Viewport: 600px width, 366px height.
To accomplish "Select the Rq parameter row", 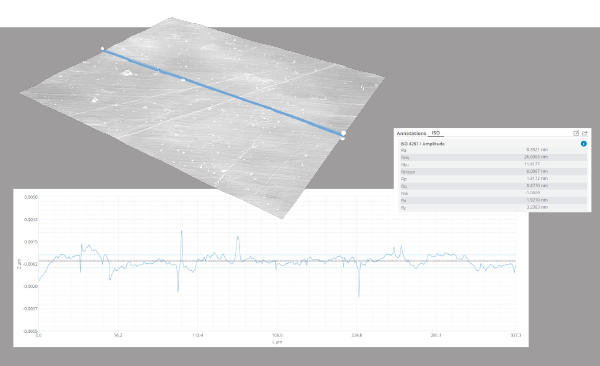I will tap(493, 186).
